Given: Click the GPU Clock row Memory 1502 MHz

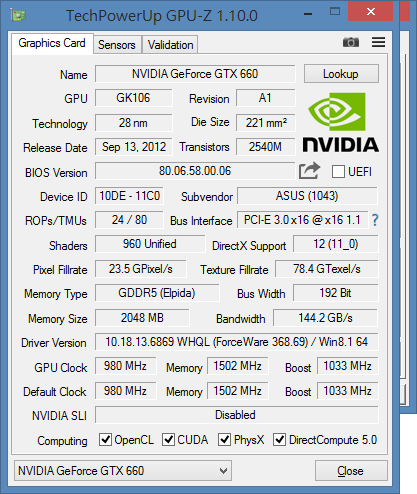Looking at the screenshot, I should pyautogui.click(x=238, y=366).
